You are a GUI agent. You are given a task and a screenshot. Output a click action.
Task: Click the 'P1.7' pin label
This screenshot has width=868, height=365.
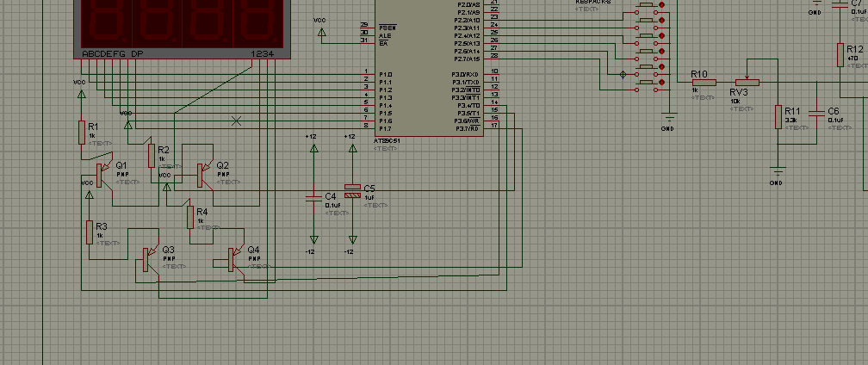(x=386, y=129)
